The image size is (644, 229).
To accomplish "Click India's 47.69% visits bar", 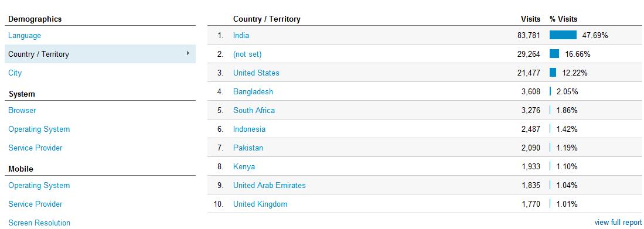I will pos(563,35).
